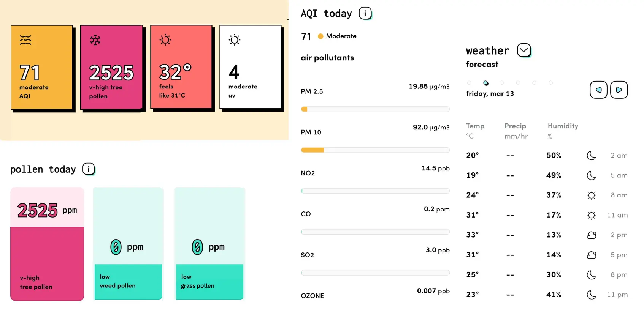The width and height of the screenshot is (644, 309).
Task: Select the first forecast day dot
Action: [469, 83]
